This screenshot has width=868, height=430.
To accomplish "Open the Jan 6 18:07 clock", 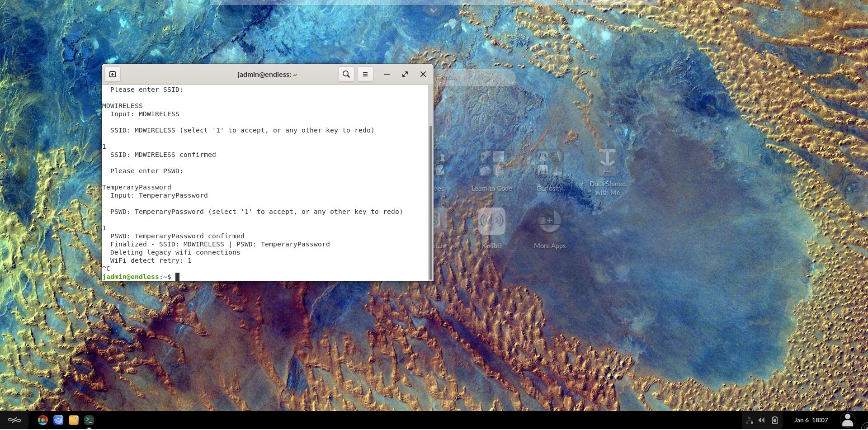I will point(811,420).
